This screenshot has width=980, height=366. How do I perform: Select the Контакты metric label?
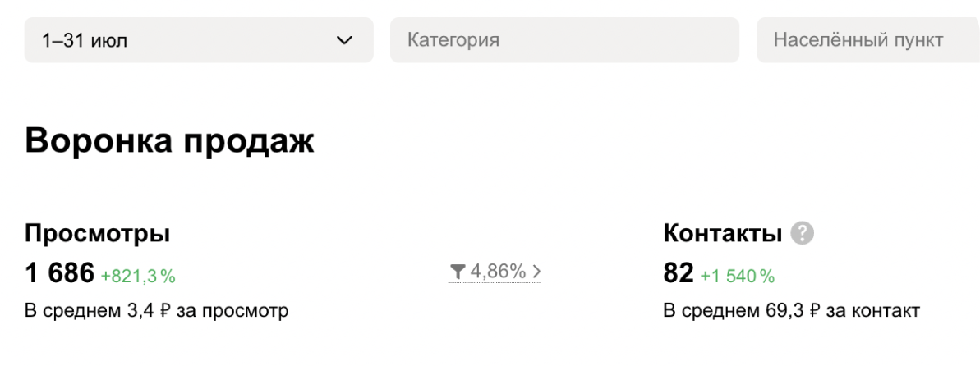[x=722, y=234]
